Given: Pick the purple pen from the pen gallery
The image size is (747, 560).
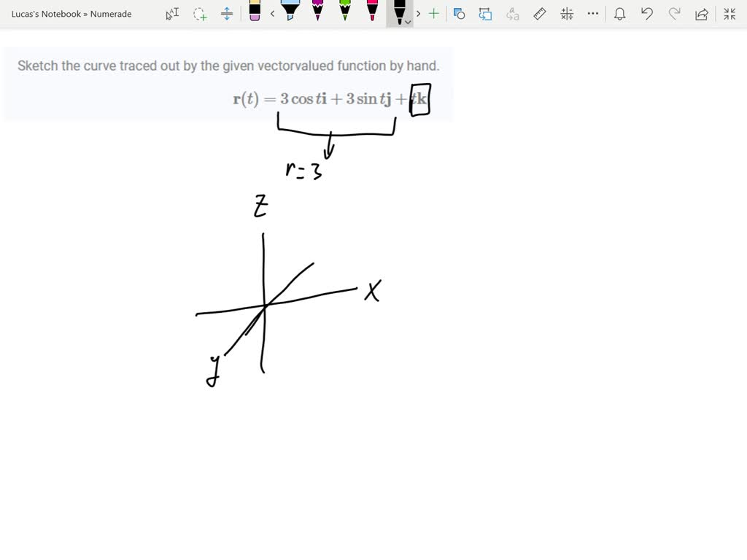Looking at the screenshot, I should [317, 13].
